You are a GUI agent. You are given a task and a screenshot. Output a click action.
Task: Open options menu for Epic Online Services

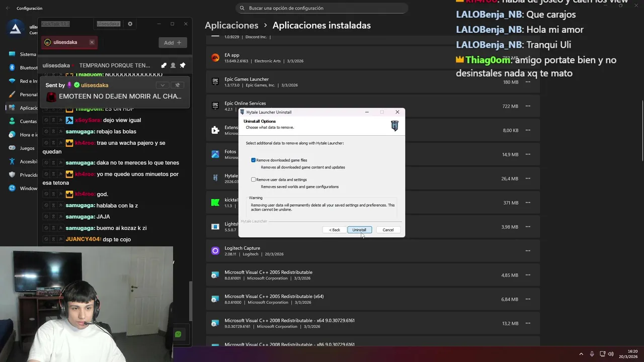[528, 106]
